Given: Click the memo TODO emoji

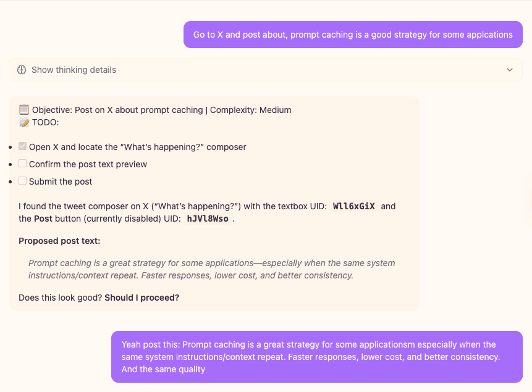Looking at the screenshot, I should tap(23, 122).
